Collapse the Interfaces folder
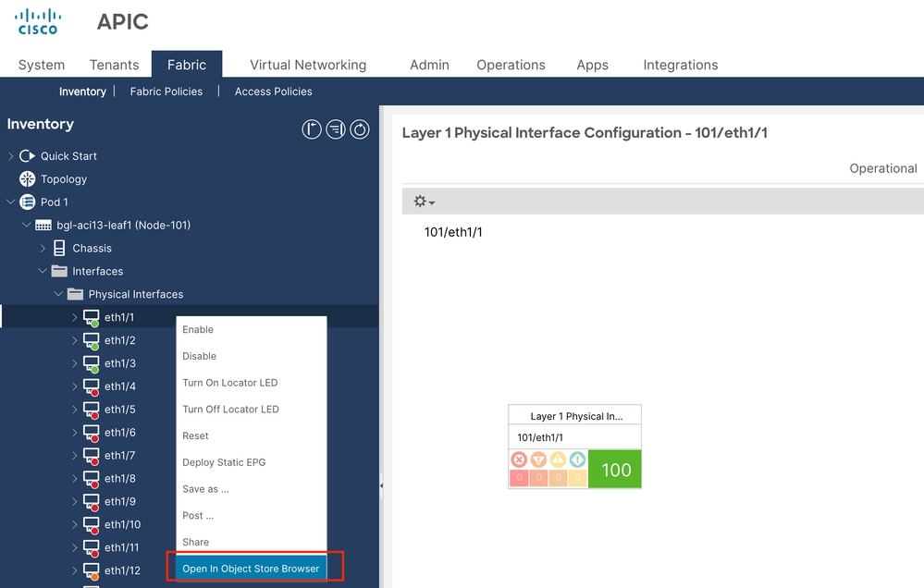 (x=43, y=271)
